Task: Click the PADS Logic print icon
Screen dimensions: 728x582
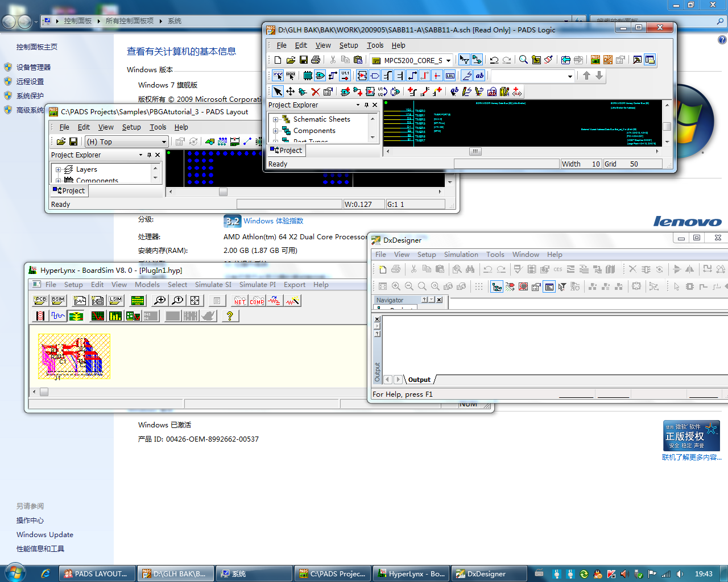Action: click(x=316, y=60)
